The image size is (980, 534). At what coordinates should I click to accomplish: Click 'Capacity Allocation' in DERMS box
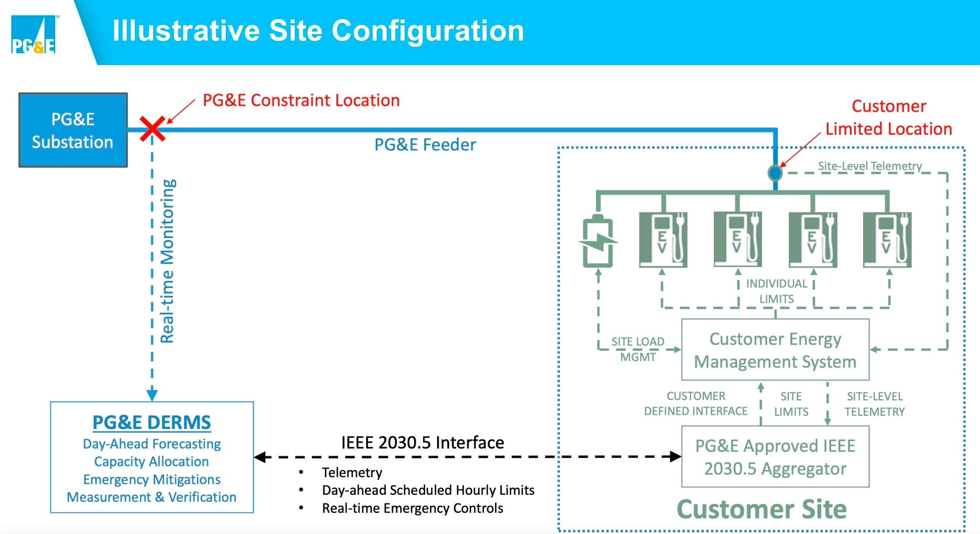click(151, 462)
